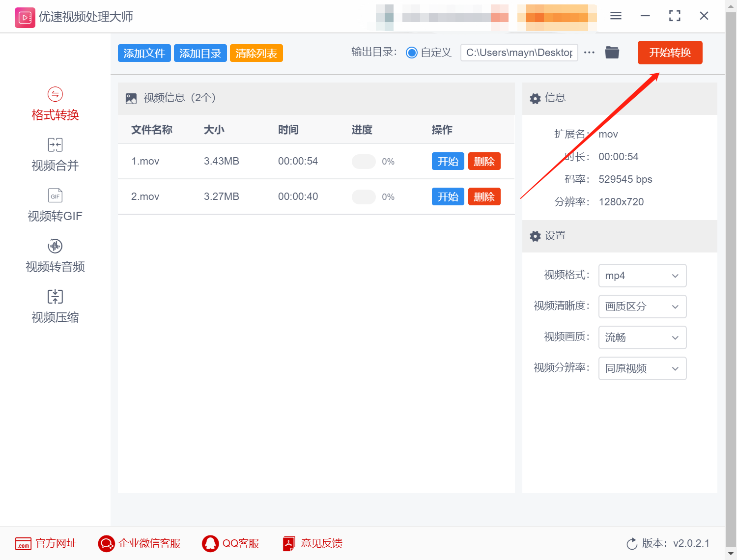The width and height of the screenshot is (737, 560).
Task: Open the 格式转换 format conversion icon
Action: [55, 94]
